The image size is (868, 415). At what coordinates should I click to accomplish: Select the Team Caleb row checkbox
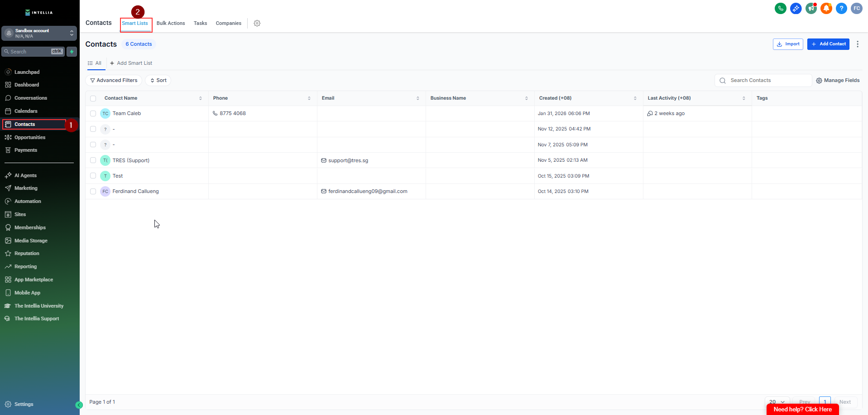pos(93,114)
